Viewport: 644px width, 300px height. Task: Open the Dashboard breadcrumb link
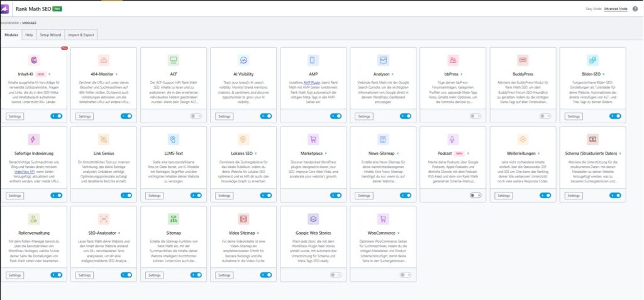pos(9,23)
